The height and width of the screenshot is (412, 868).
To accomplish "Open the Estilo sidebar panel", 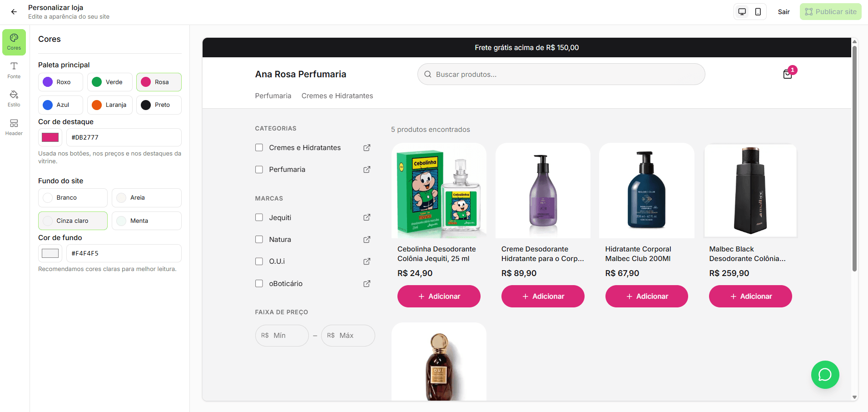I will point(14,99).
